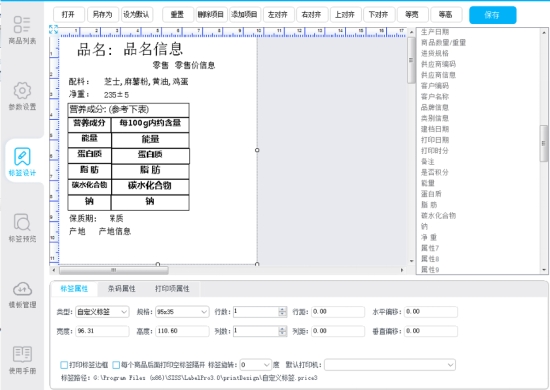The image size is (550, 390).
Task: Open the 规格 dropdown
Action: (x=182, y=312)
